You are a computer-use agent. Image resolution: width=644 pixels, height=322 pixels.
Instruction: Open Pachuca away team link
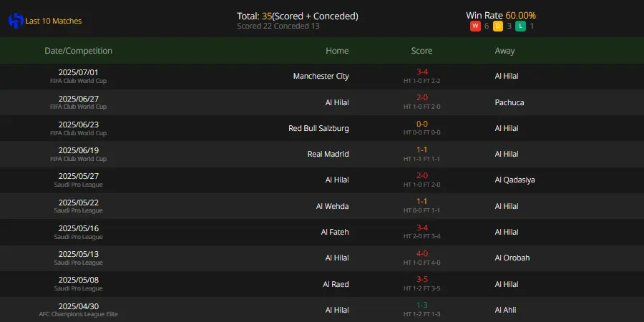(x=509, y=102)
